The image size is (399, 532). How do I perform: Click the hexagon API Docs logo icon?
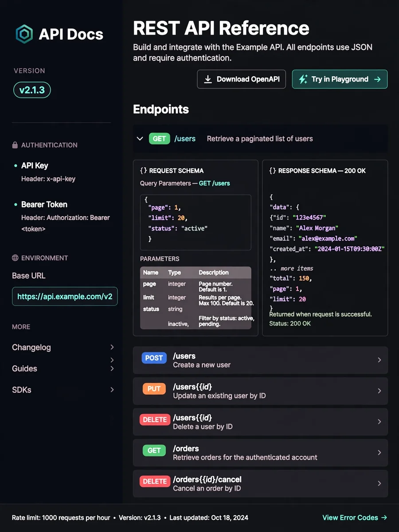pos(24,34)
